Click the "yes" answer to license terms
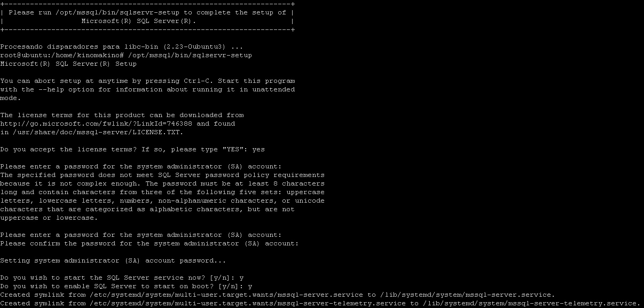The image size is (644, 308). (258, 149)
